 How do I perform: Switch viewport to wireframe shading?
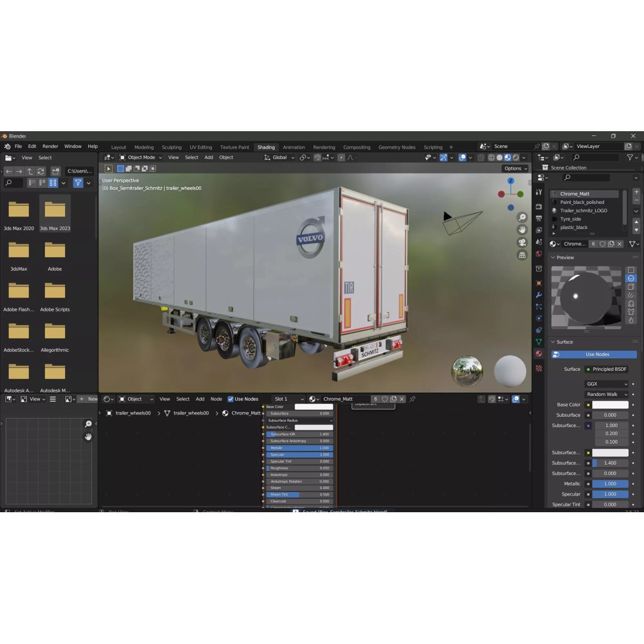pos(491,157)
